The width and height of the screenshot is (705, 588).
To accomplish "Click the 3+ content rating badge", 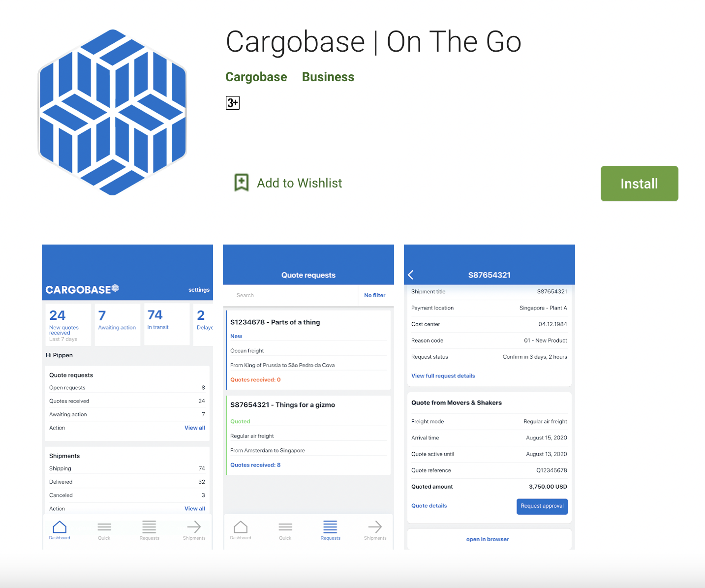I will (x=232, y=103).
